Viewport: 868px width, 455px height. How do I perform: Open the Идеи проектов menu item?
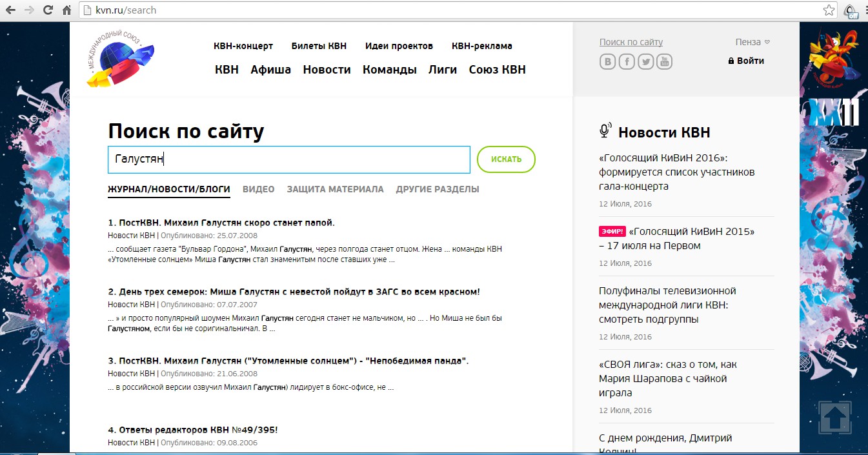tap(399, 46)
